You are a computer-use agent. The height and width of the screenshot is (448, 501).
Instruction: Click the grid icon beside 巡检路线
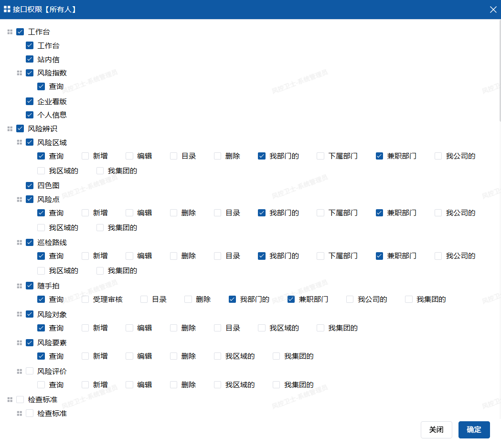[x=20, y=243]
